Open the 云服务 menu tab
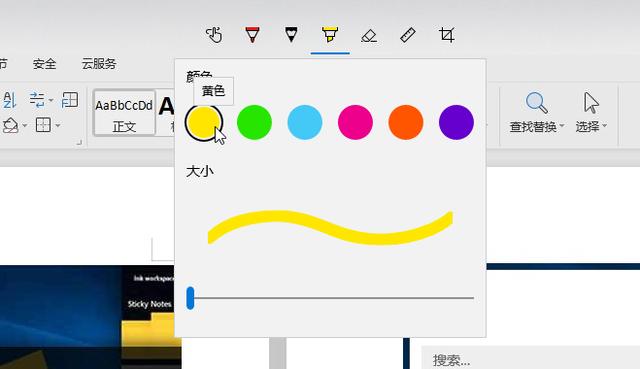Screen dimensions: 640x369 pyautogui.click(x=99, y=64)
